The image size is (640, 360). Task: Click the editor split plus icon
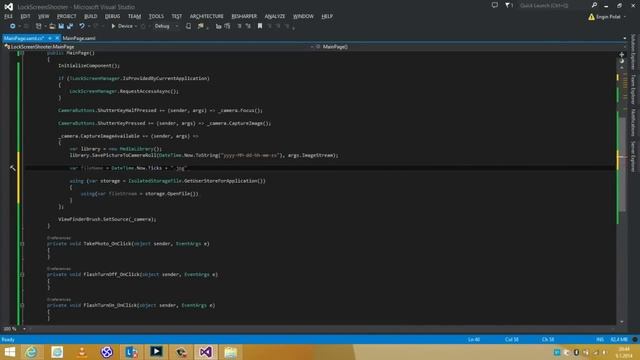point(622,54)
